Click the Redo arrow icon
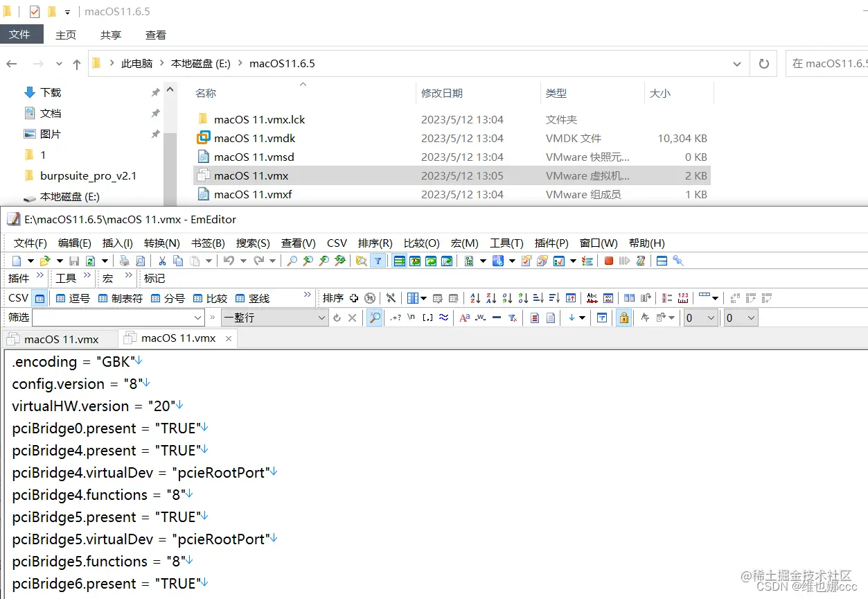This screenshot has width=868, height=599. point(259,261)
